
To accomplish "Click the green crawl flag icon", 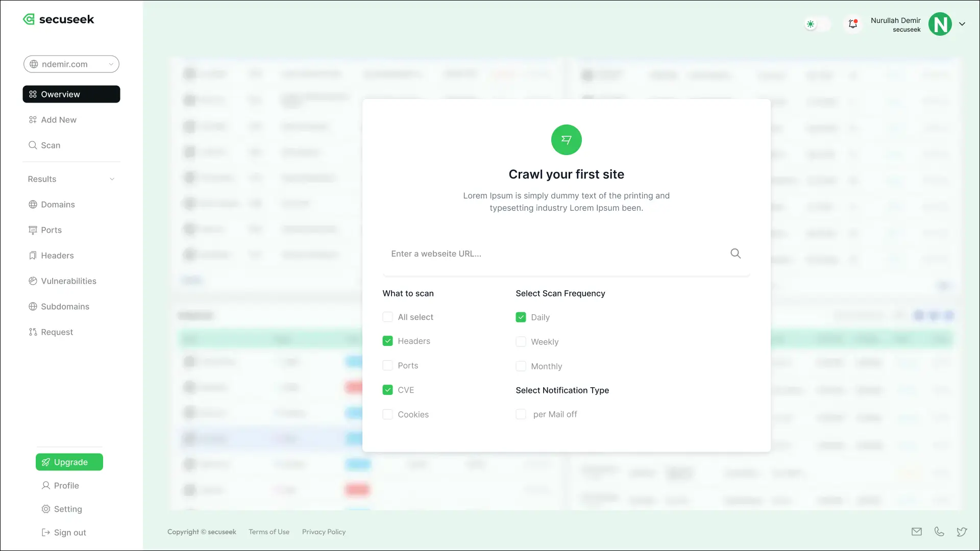I will [x=566, y=140].
